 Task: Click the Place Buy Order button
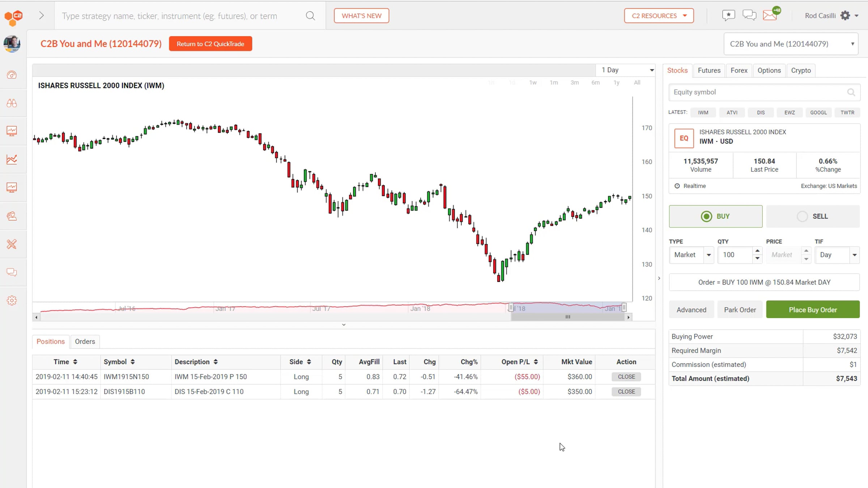point(813,310)
